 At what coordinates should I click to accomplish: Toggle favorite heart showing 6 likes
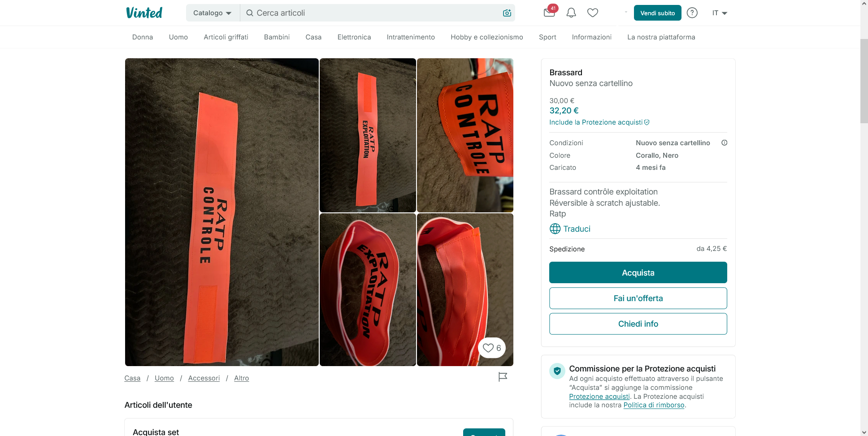pyautogui.click(x=492, y=348)
